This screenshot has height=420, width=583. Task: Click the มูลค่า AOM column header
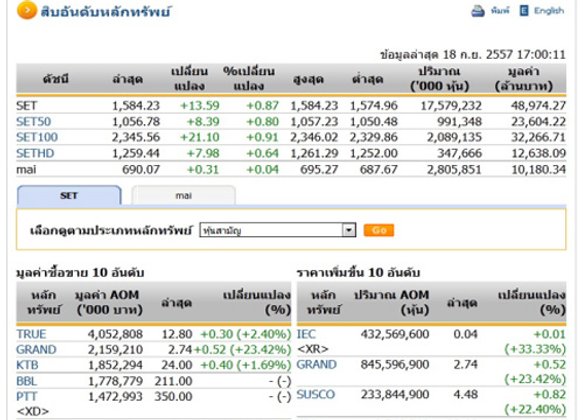pyautogui.click(x=109, y=303)
